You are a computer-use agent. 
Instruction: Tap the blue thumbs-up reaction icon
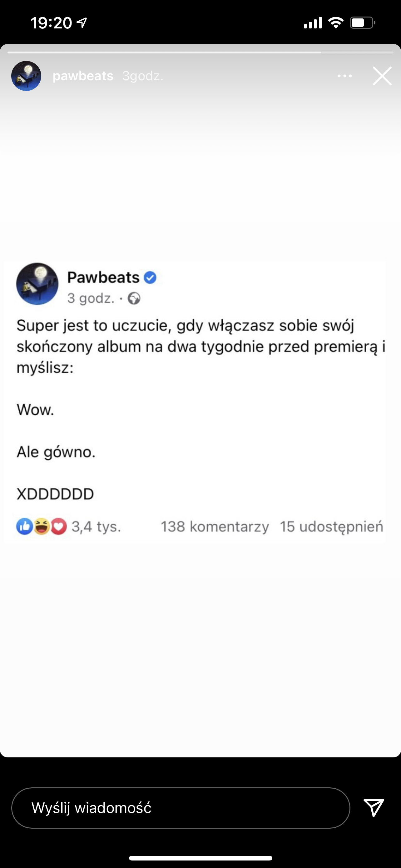(x=25, y=526)
